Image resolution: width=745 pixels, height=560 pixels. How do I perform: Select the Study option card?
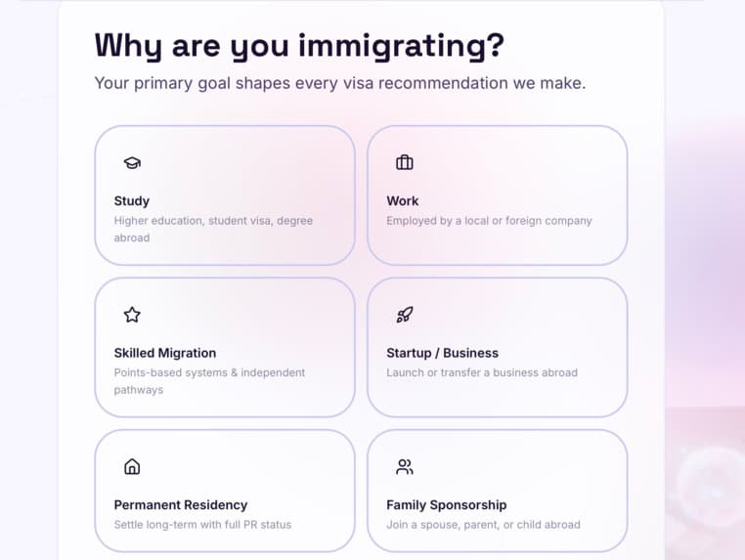225,195
